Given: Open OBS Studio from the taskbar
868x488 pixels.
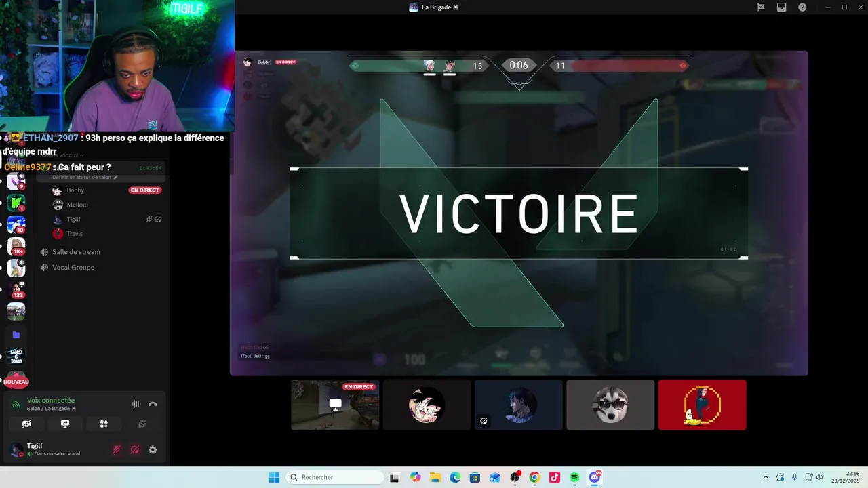Looking at the screenshot, I should pyautogui.click(x=515, y=477).
